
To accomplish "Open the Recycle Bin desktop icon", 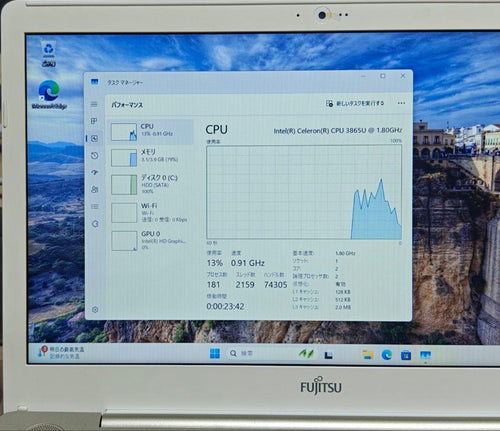I will (x=49, y=54).
